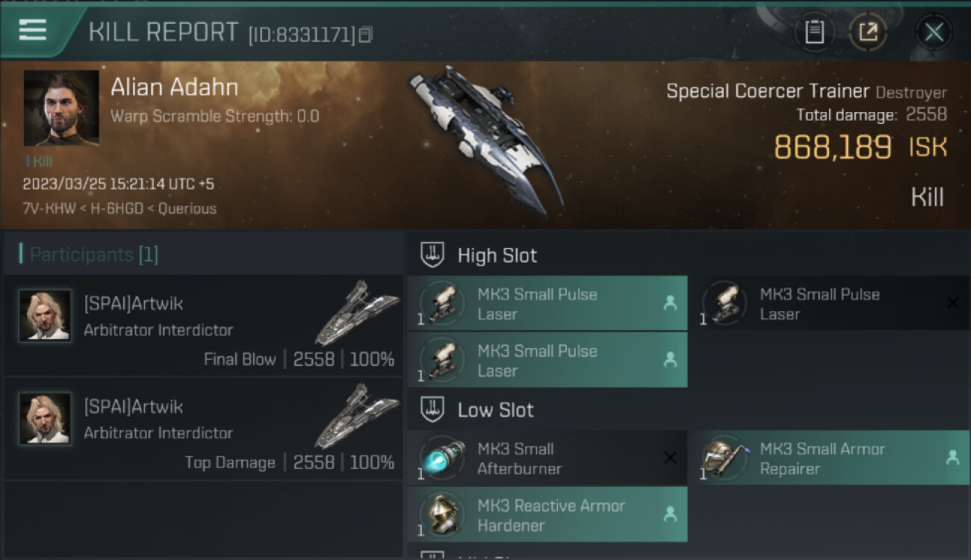Click Artwik's Final Blow portrait
The height and width of the screenshot is (560, 971).
point(45,316)
